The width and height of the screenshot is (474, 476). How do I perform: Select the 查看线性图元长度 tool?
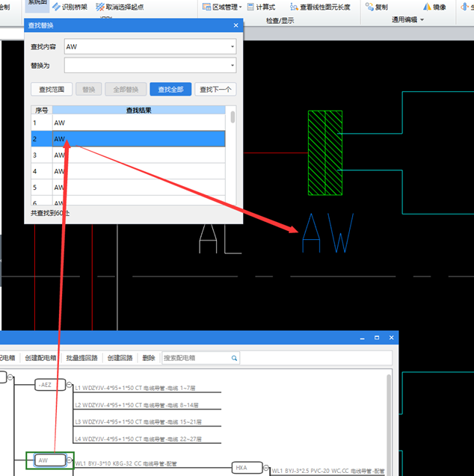pyautogui.click(x=293, y=7)
